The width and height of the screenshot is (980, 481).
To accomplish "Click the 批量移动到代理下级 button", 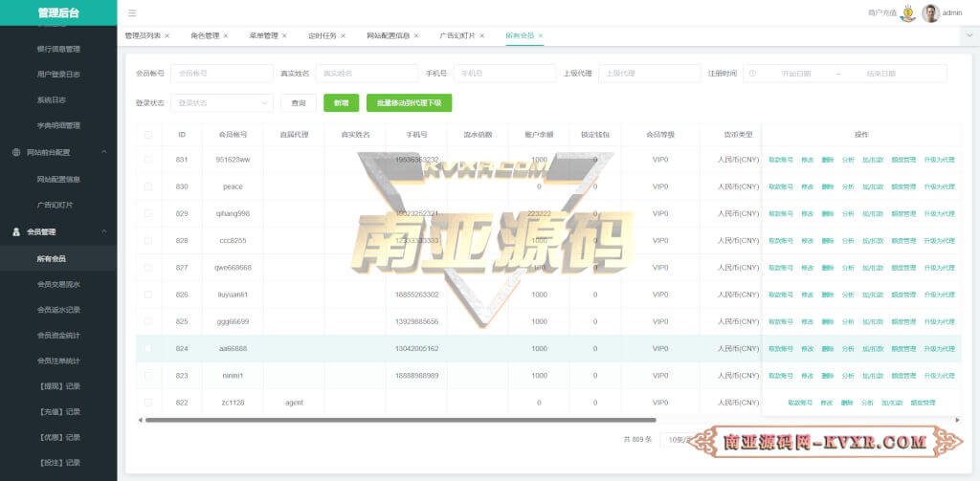I will click(409, 102).
